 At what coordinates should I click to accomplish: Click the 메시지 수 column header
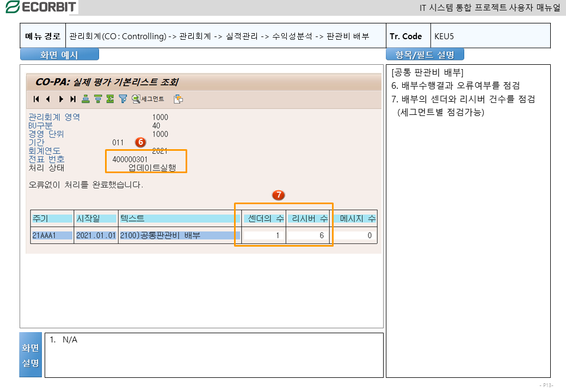(x=354, y=218)
